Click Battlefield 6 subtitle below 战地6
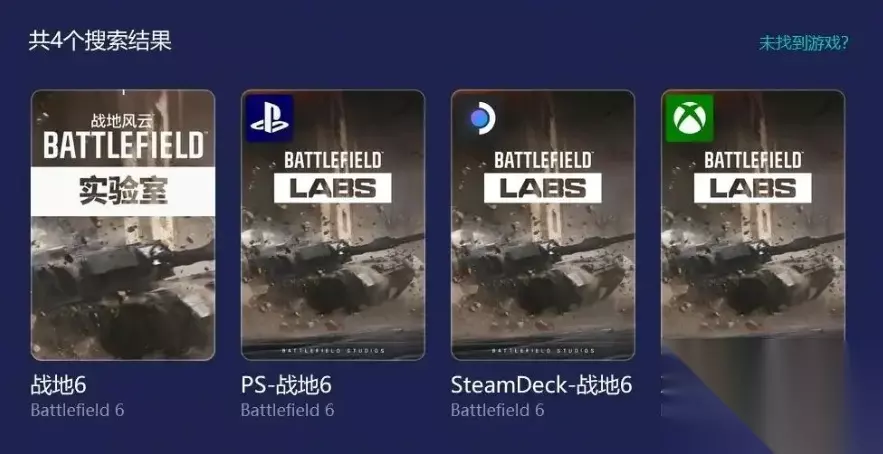This screenshot has height=454, width=883. 77,410
